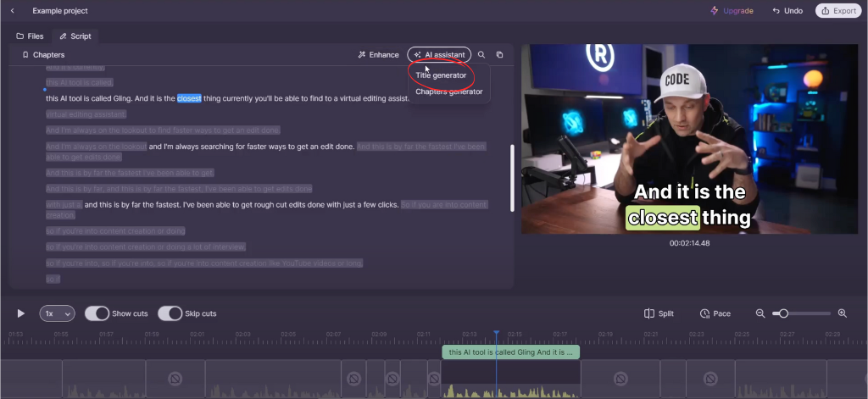This screenshot has height=399, width=868.
Task: Click the Split tool
Action: coord(659,313)
